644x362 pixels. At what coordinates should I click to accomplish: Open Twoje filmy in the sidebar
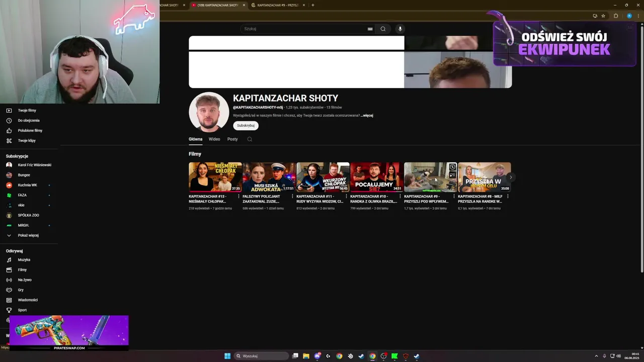click(27, 110)
